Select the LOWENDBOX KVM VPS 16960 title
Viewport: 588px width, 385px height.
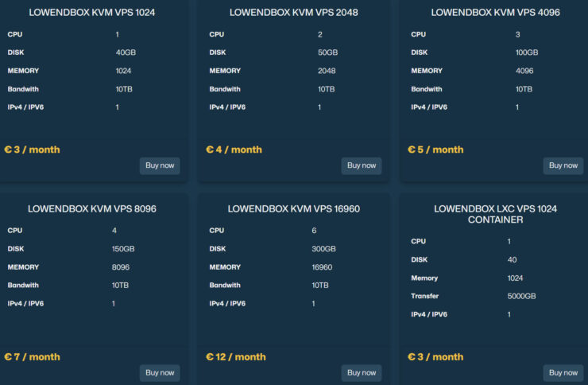pos(294,208)
